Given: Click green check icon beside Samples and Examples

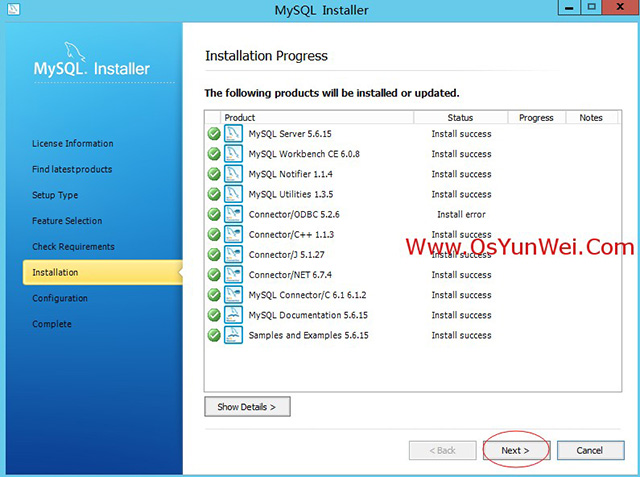Looking at the screenshot, I should (214, 335).
